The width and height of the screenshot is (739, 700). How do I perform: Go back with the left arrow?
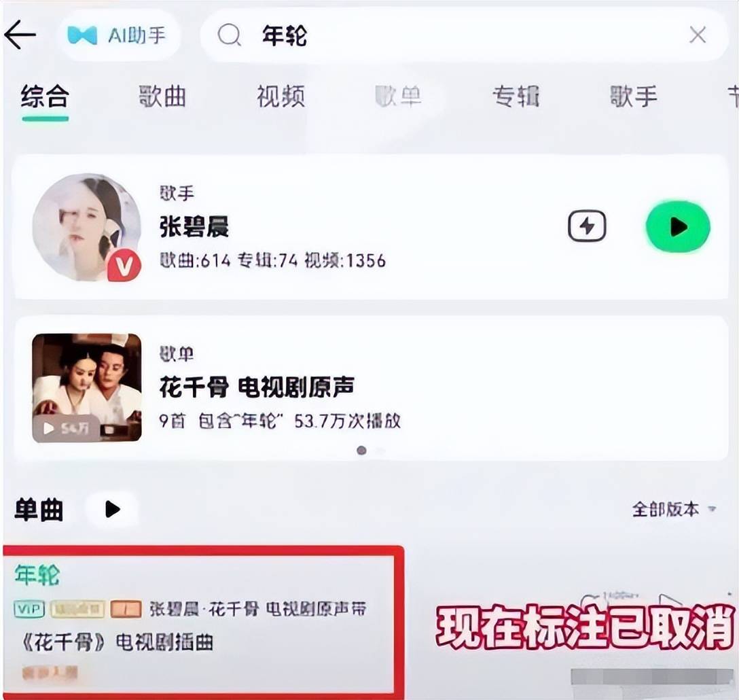pos(20,35)
